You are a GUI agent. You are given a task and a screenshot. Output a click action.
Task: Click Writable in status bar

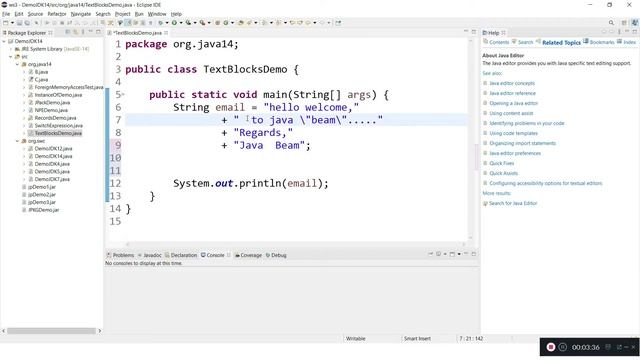click(356, 338)
